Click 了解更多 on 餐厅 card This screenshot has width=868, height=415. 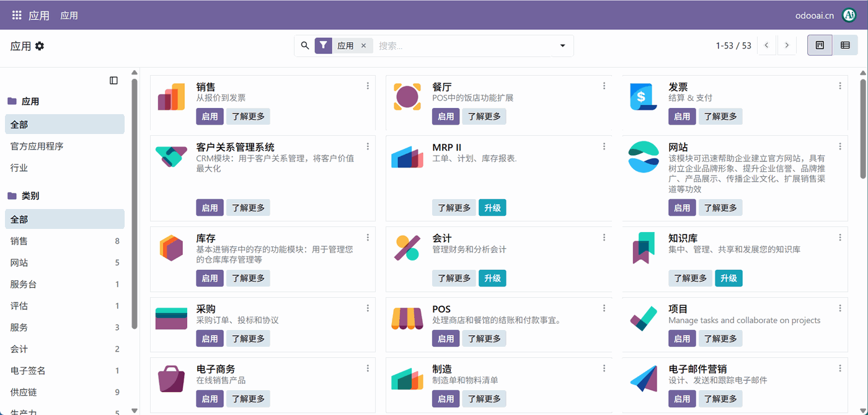click(484, 117)
